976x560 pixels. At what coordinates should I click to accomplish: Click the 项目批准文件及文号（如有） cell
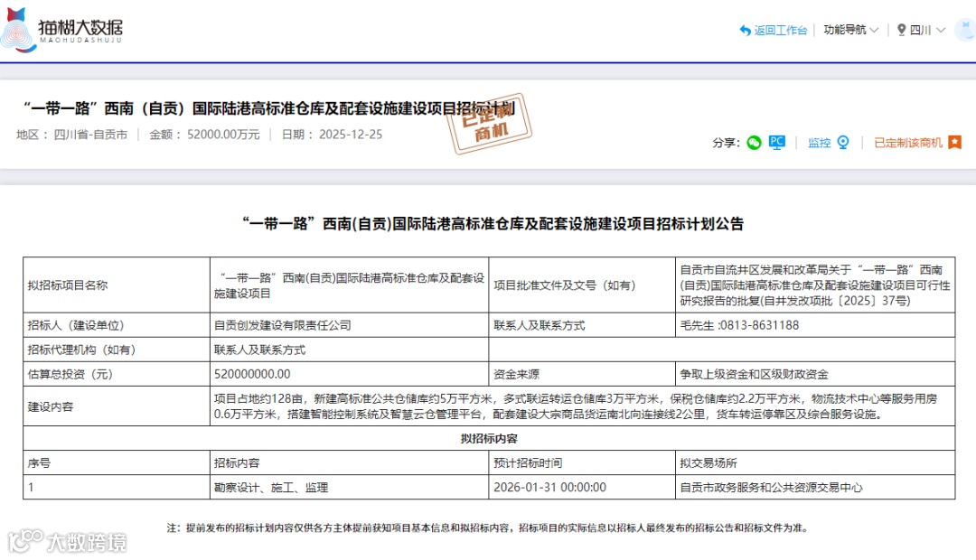click(582, 285)
